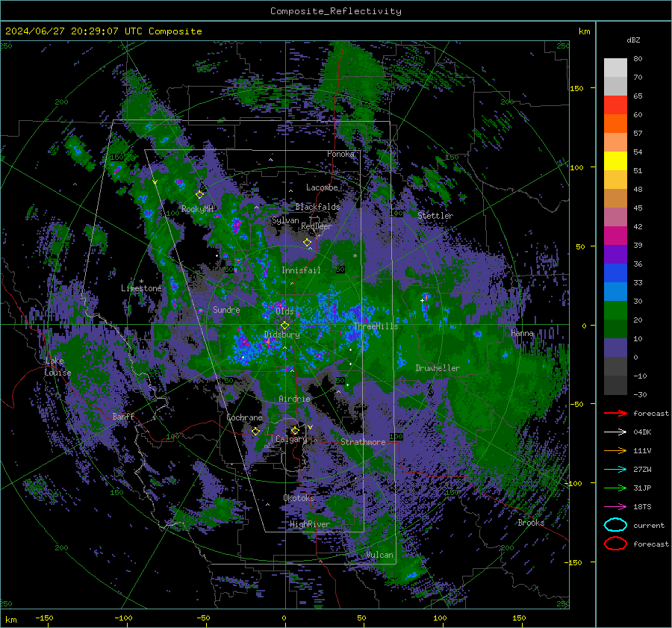The width and height of the screenshot is (672, 628).
Task: Pick the magenta 42-39 dBZ swatch
Action: click(615, 235)
